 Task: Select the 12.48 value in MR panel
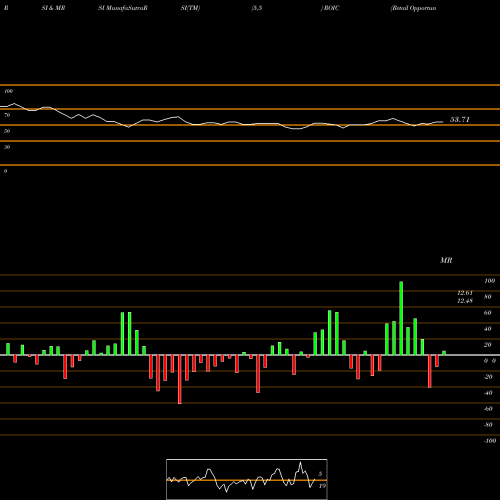click(x=465, y=301)
